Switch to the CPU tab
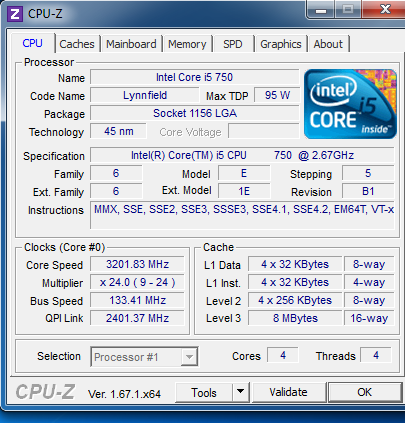 pos(32,43)
